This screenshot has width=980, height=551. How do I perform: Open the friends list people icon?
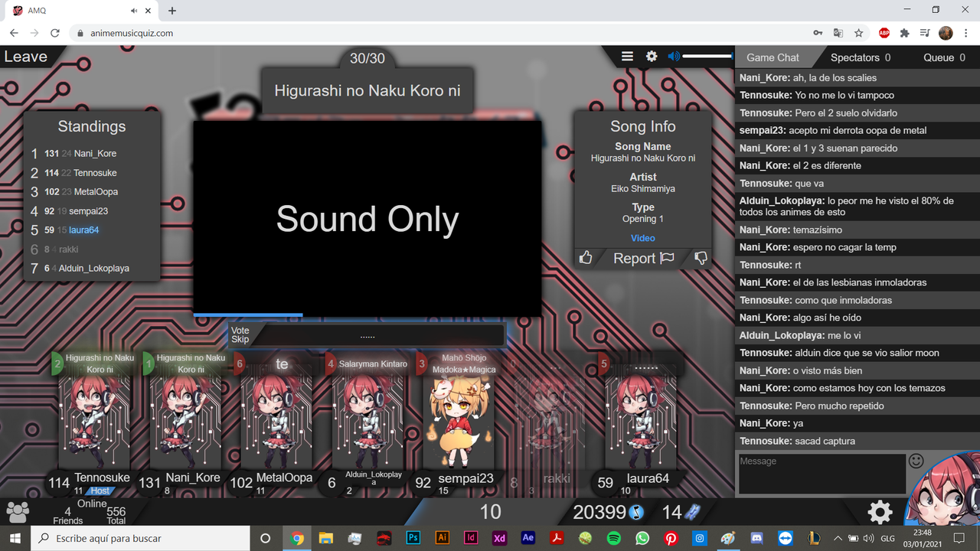(18, 511)
